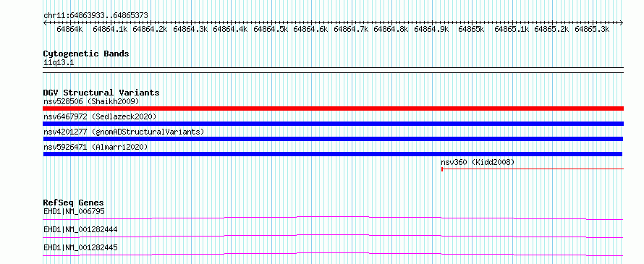644x264 pixels.
Task: Click the 64864k ruler tick label
Action: click(69, 29)
